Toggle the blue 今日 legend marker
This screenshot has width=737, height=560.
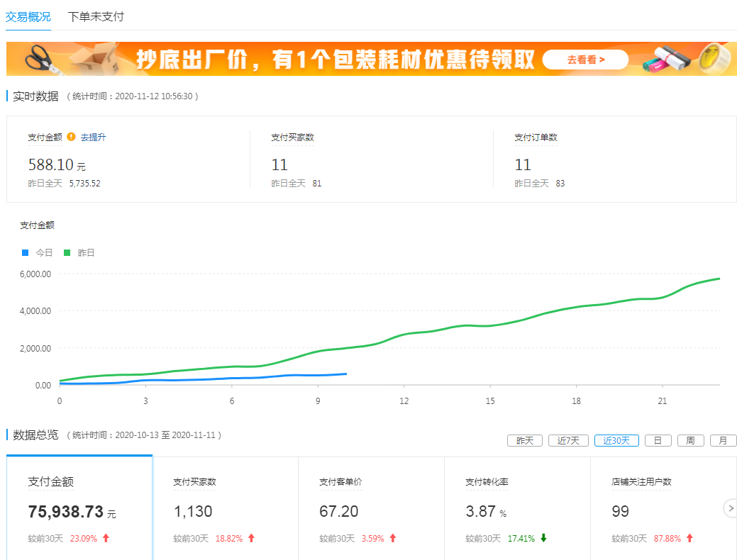26,252
